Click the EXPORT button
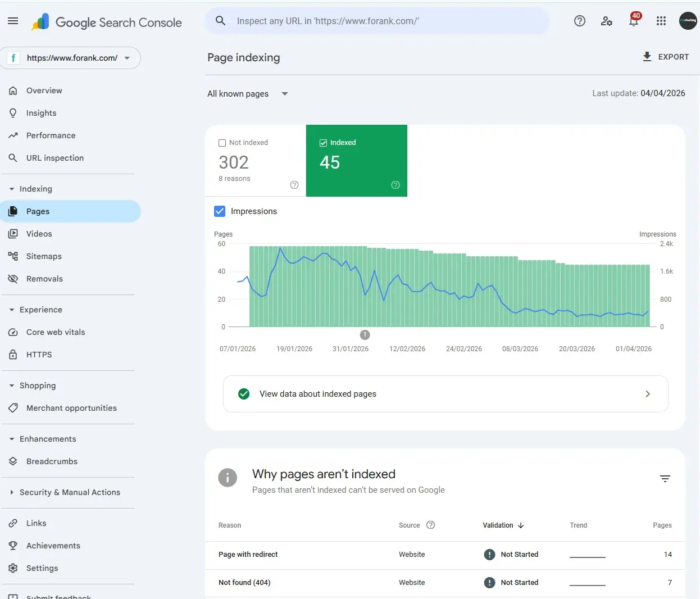The image size is (700, 599). coord(666,57)
